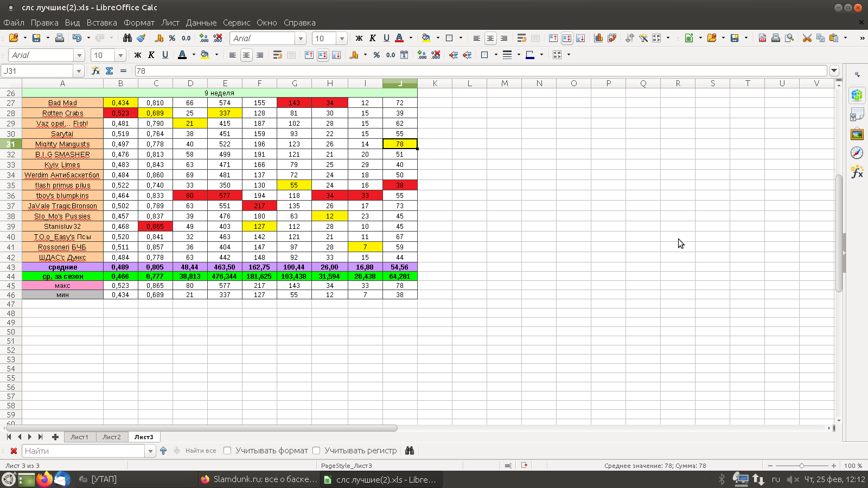868x488 pixels.
Task: Open font name dropdown in lower toolbar
Action: pyautogui.click(x=80, y=55)
